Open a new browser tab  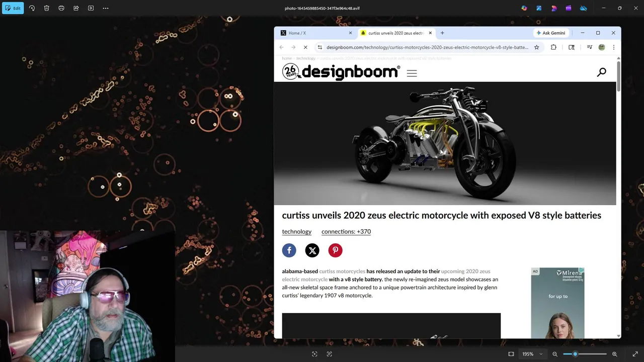(x=442, y=33)
